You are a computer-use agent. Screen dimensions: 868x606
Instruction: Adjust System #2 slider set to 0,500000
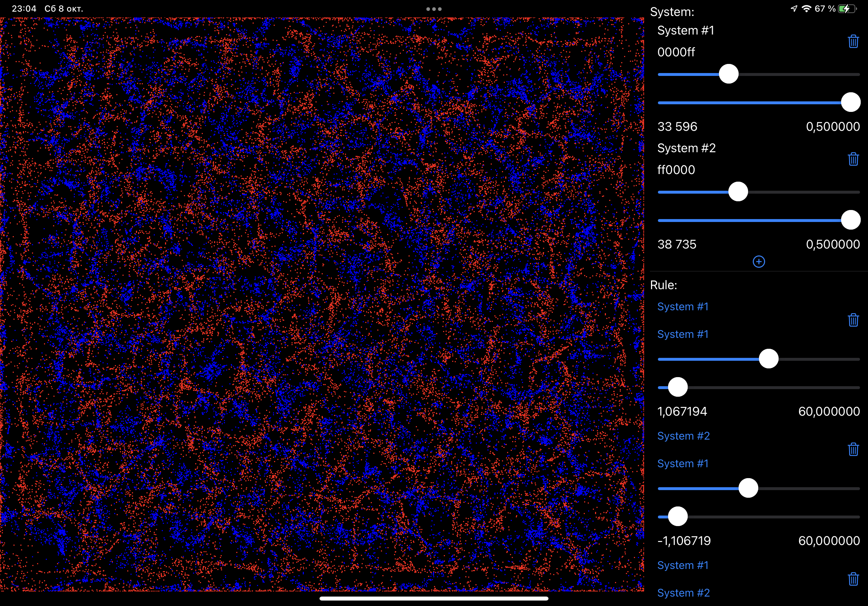coord(758,220)
